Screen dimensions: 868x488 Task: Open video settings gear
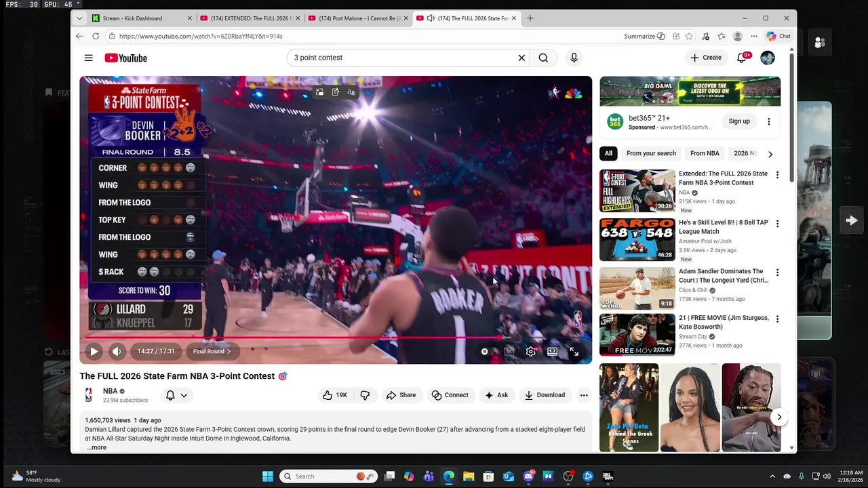tap(531, 351)
